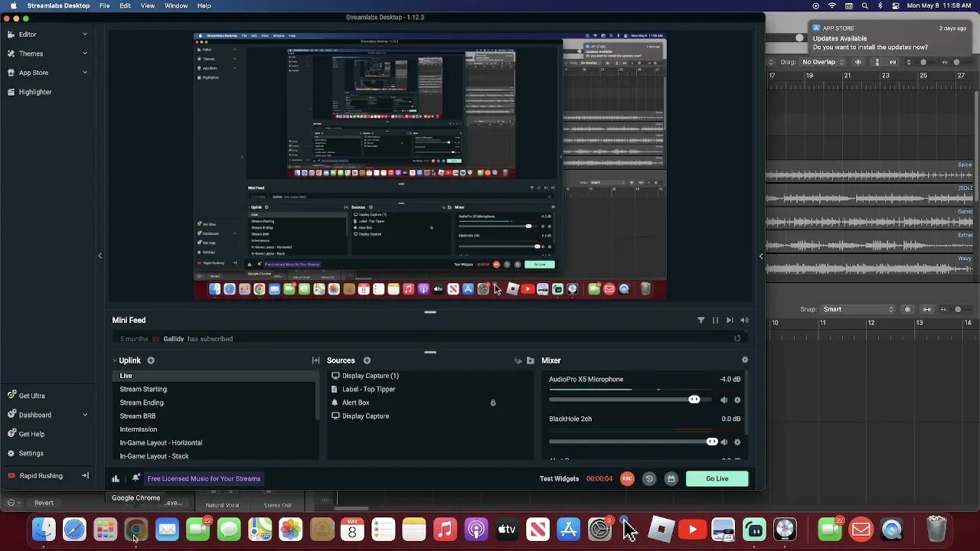
Task: Mute the BlackHole 2ch source
Action: pos(724,442)
